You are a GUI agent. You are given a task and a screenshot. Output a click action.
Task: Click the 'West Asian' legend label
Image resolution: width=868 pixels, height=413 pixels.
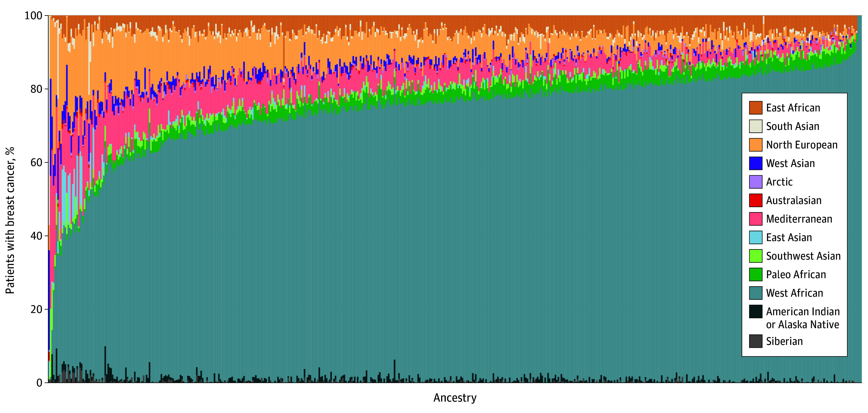point(790,164)
